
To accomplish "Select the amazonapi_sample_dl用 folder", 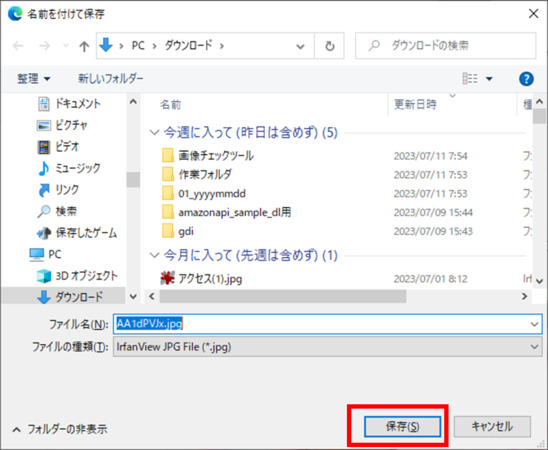I will [x=235, y=212].
